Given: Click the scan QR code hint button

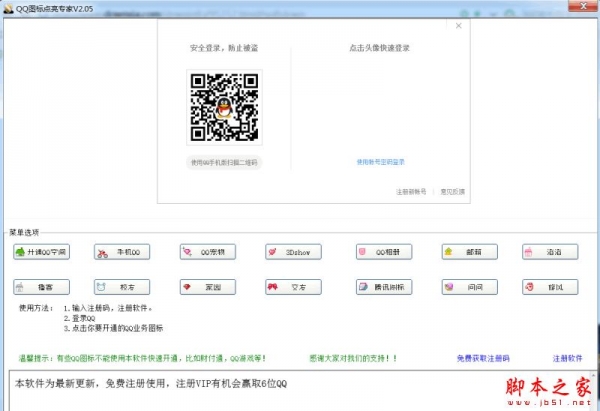Looking at the screenshot, I should tap(224, 163).
